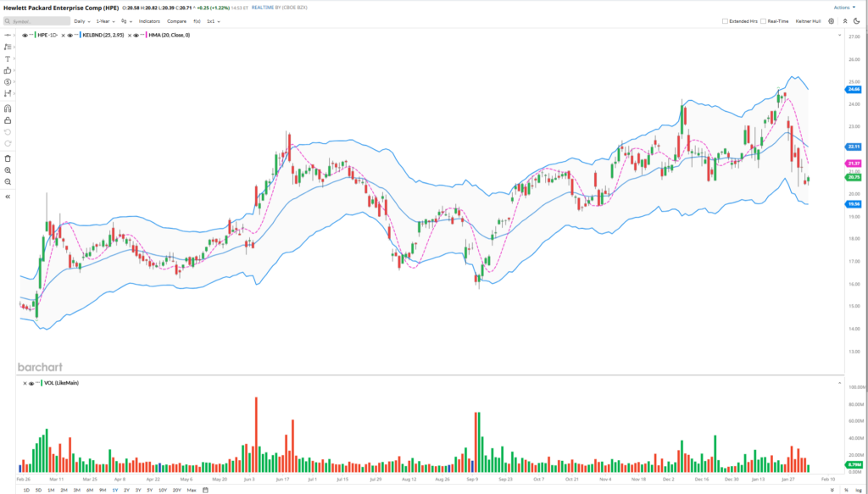Click the zoom in magnifier icon
The width and height of the screenshot is (868, 494).
[8, 170]
